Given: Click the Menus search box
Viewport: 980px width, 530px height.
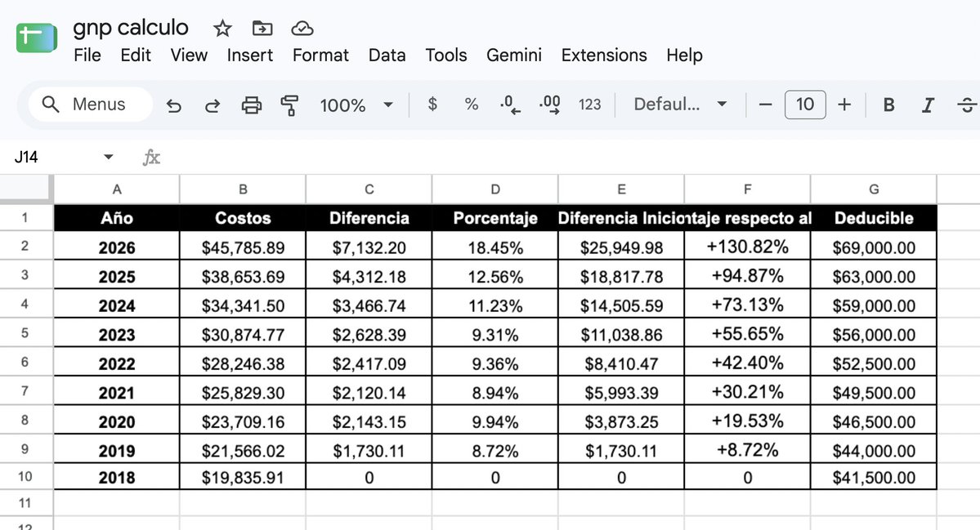Looking at the screenshot, I should [91, 105].
